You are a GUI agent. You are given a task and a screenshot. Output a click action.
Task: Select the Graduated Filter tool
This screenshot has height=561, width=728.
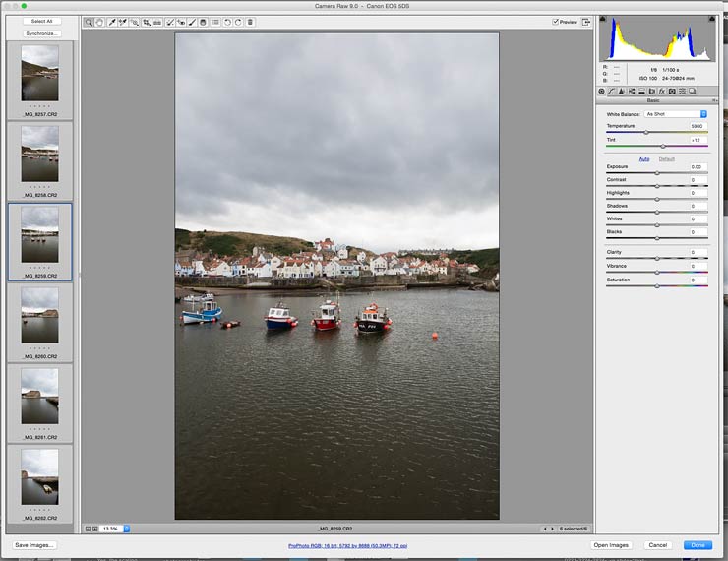(204, 22)
